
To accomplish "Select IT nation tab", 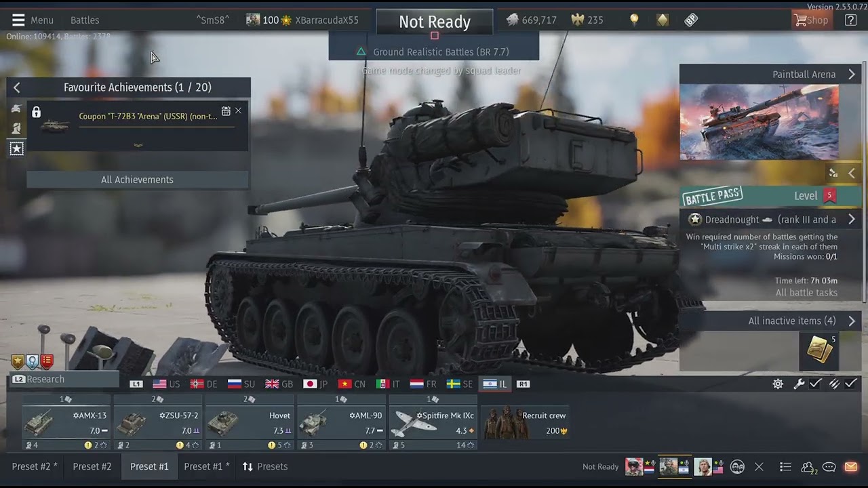I will tap(389, 384).
